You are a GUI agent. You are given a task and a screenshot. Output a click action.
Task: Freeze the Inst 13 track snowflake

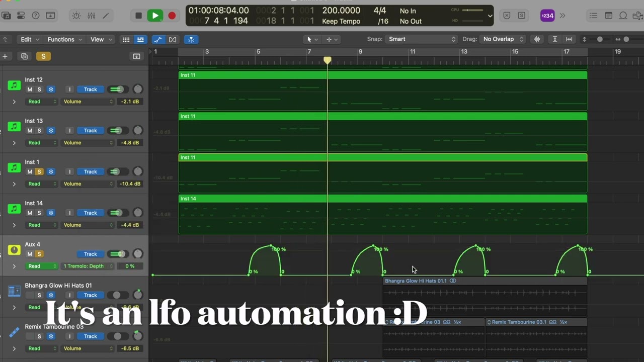click(x=51, y=131)
